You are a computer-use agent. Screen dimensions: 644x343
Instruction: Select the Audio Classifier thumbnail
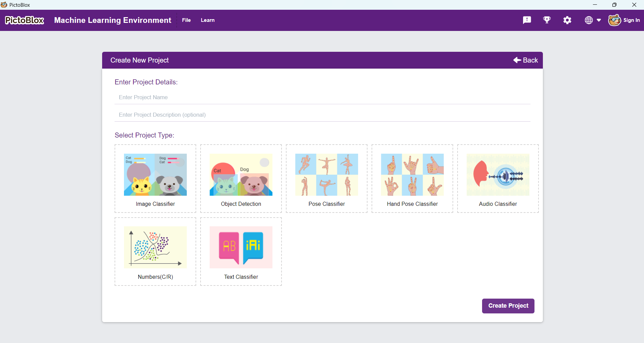tap(498, 175)
